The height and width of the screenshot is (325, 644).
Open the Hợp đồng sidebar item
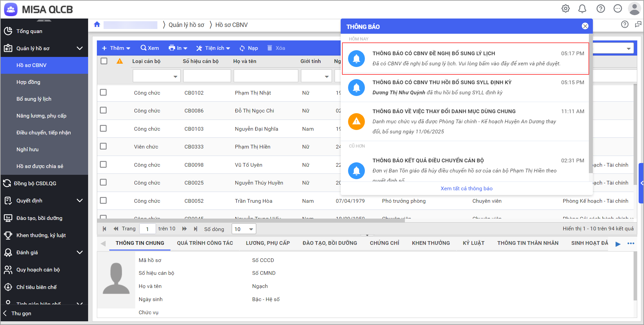[28, 82]
